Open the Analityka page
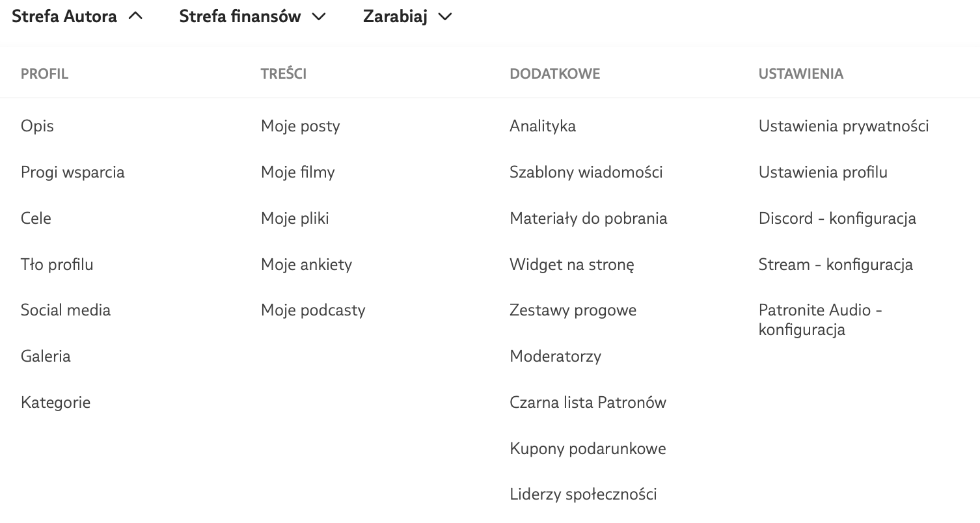Viewport: 980px width, 523px height. pos(542,126)
